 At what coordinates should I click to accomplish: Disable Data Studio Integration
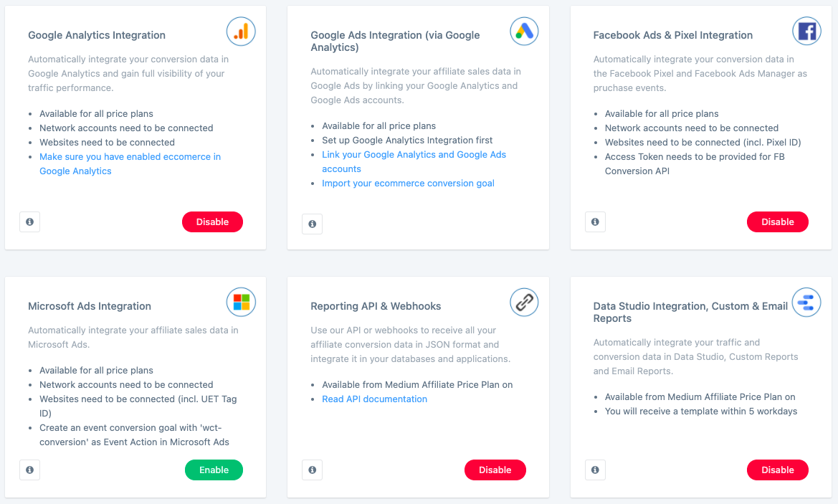click(777, 470)
